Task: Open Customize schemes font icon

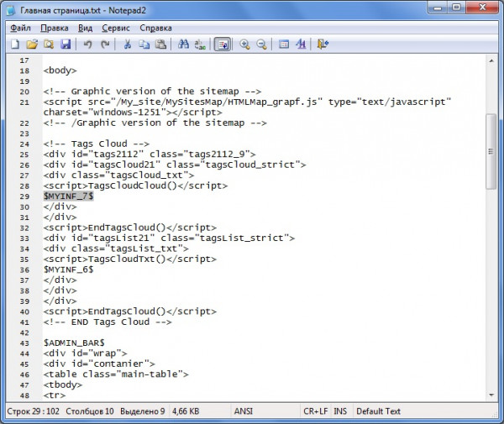Action: tap(301, 44)
